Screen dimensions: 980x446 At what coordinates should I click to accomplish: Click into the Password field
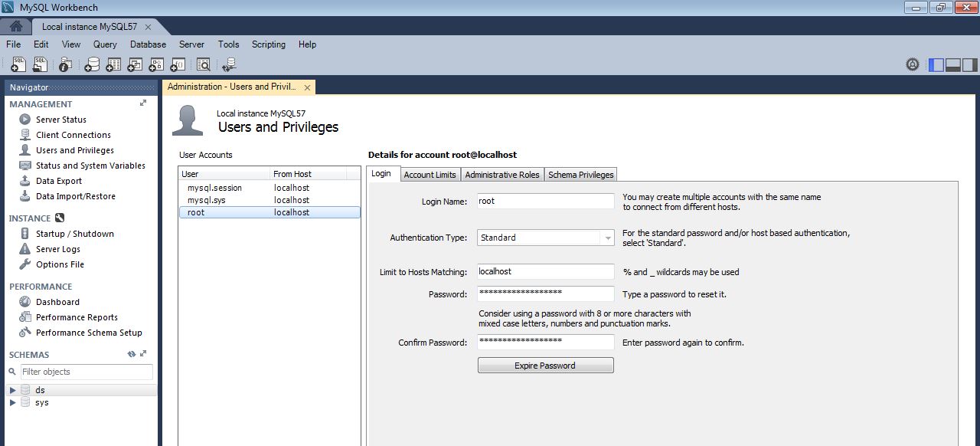tap(545, 294)
